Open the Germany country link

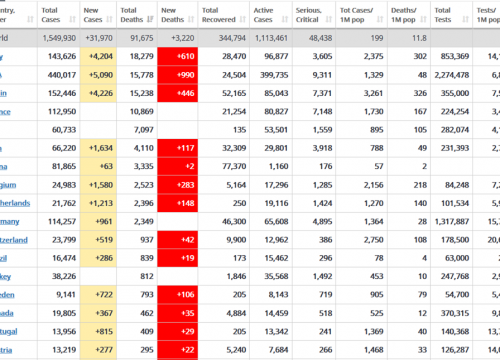[x=10, y=222]
